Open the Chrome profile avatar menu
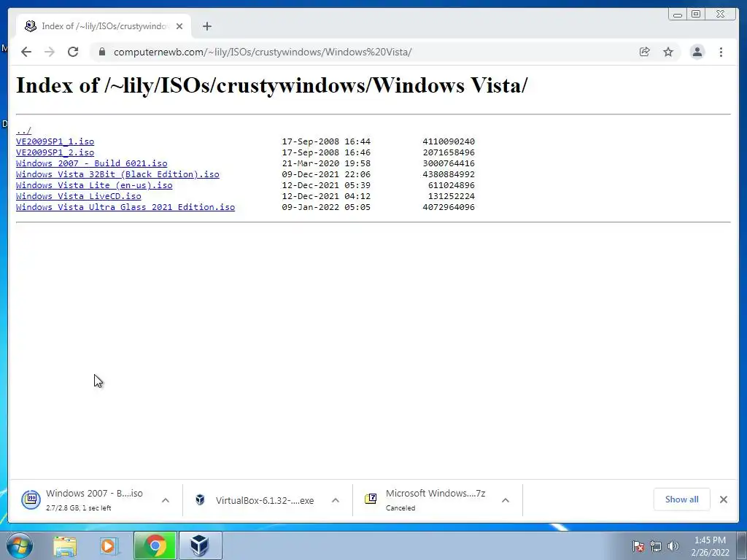The height and width of the screenshot is (560, 747). (x=697, y=52)
